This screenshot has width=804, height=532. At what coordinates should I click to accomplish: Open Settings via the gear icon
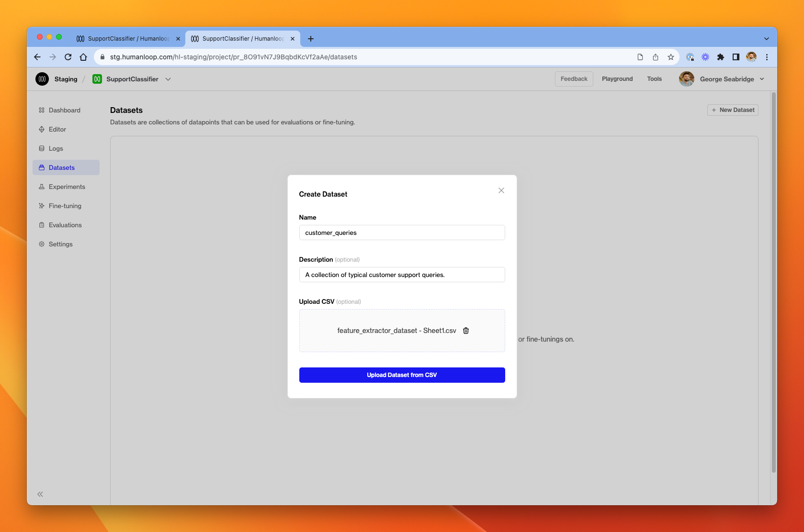click(x=42, y=244)
